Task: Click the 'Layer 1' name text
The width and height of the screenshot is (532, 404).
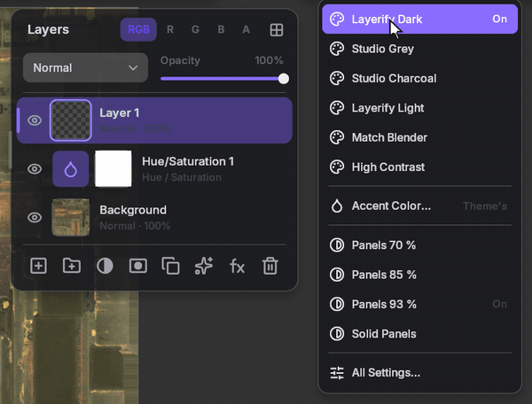Action: (119, 113)
